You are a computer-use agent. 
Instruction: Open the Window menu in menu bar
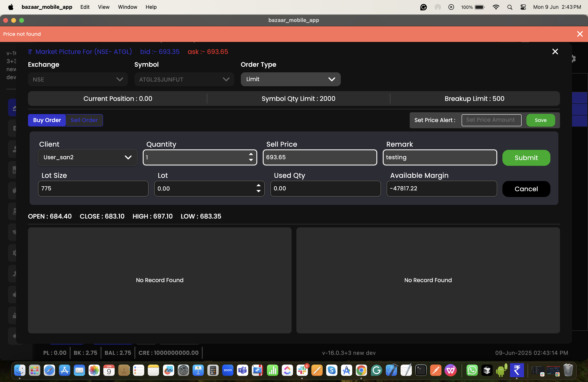coord(127,7)
